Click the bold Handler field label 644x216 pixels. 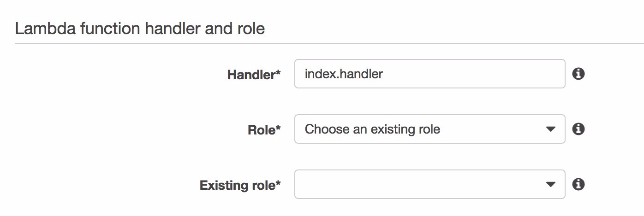pos(251,75)
